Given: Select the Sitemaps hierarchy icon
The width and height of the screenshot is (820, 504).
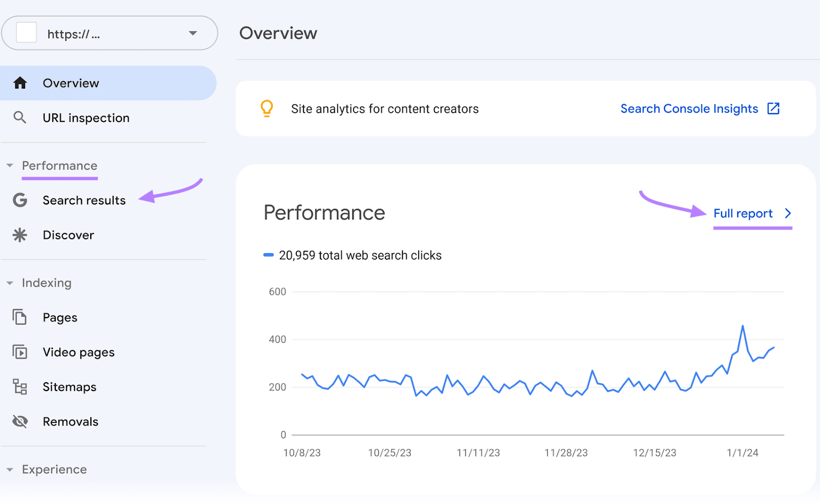Looking at the screenshot, I should pyautogui.click(x=19, y=387).
